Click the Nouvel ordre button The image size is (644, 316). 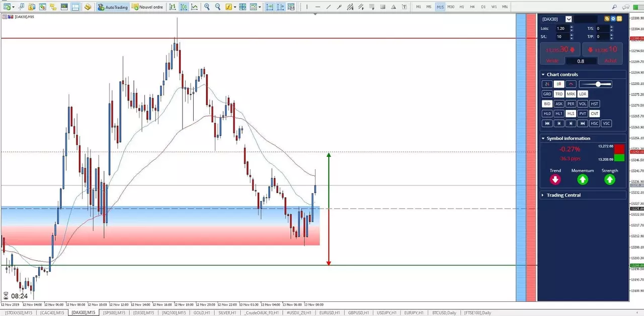(147, 7)
